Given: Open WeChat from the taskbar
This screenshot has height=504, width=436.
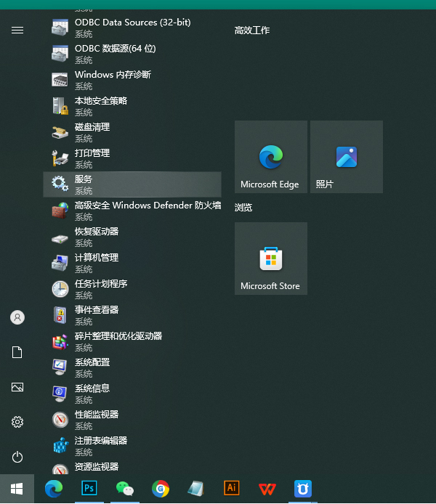Looking at the screenshot, I should [x=125, y=488].
